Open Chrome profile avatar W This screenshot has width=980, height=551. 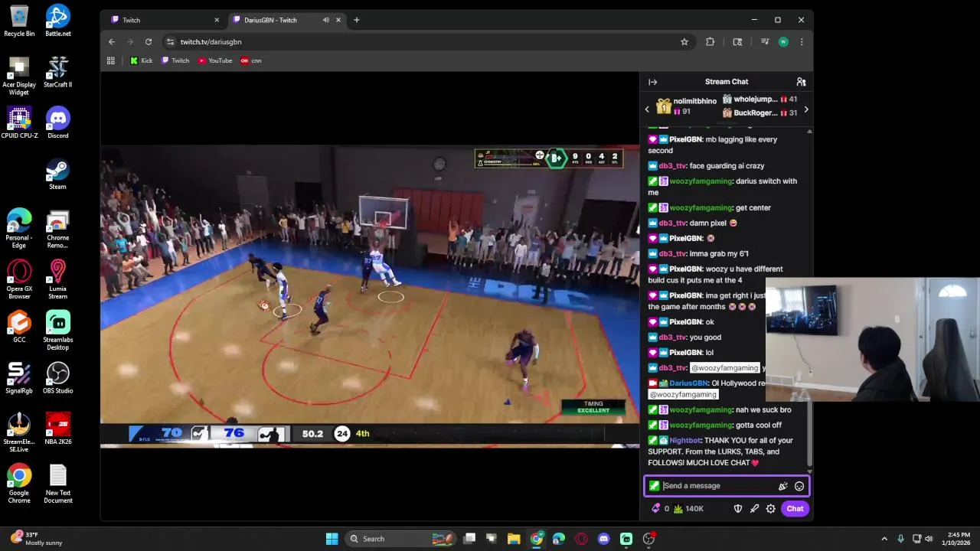[783, 42]
